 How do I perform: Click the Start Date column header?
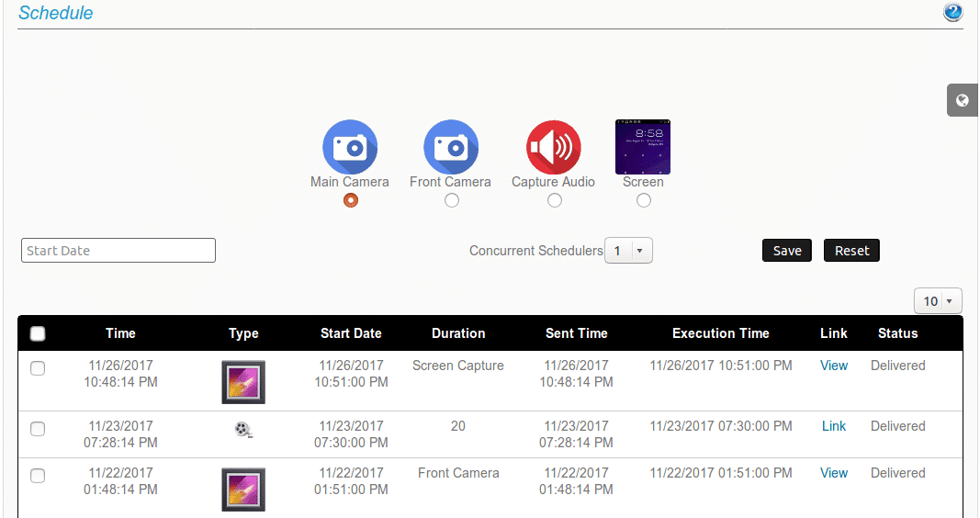351,333
